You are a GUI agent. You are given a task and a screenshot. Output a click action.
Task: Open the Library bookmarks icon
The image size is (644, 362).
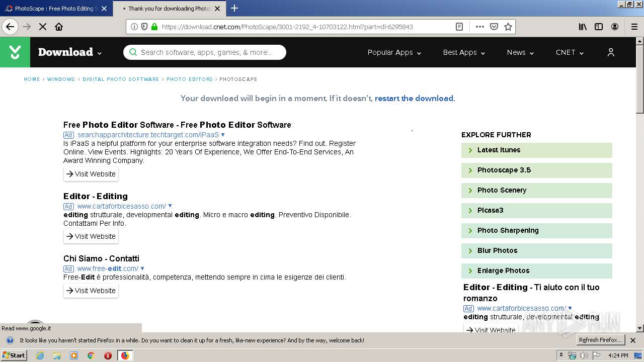(583, 27)
